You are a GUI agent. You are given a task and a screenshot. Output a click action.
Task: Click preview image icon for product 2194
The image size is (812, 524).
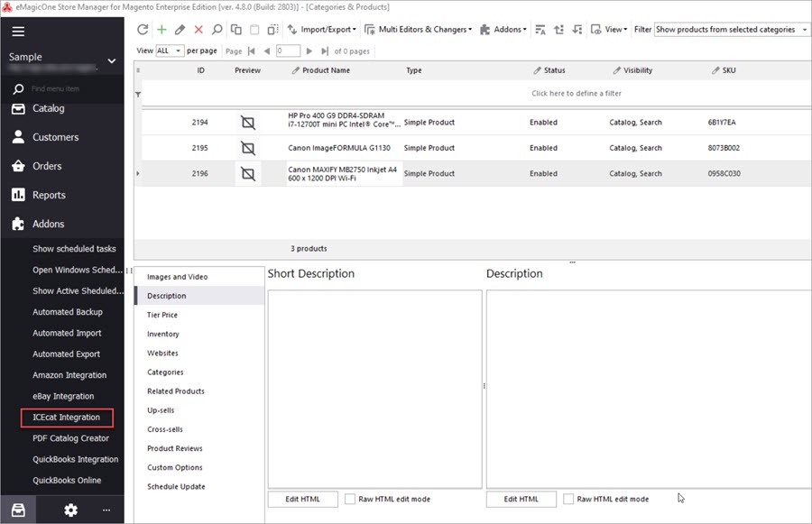coord(248,123)
